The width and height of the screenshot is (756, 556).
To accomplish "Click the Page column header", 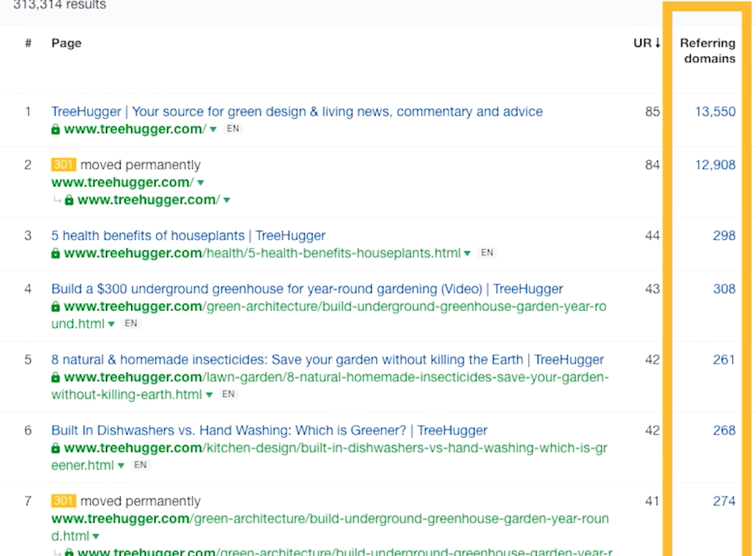I will pyautogui.click(x=66, y=43).
